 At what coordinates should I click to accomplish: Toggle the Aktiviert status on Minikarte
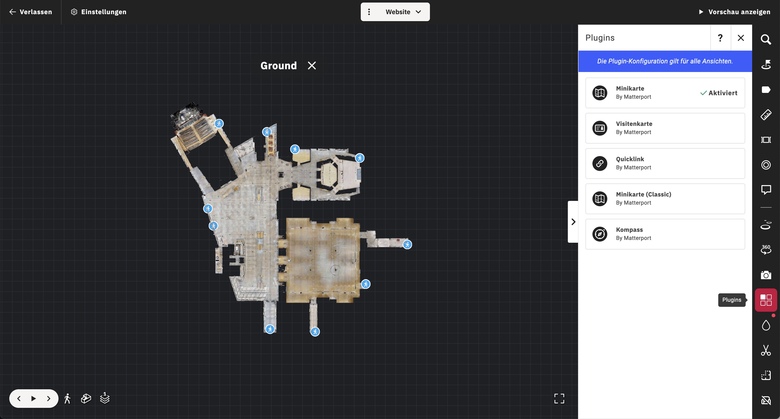click(x=719, y=93)
